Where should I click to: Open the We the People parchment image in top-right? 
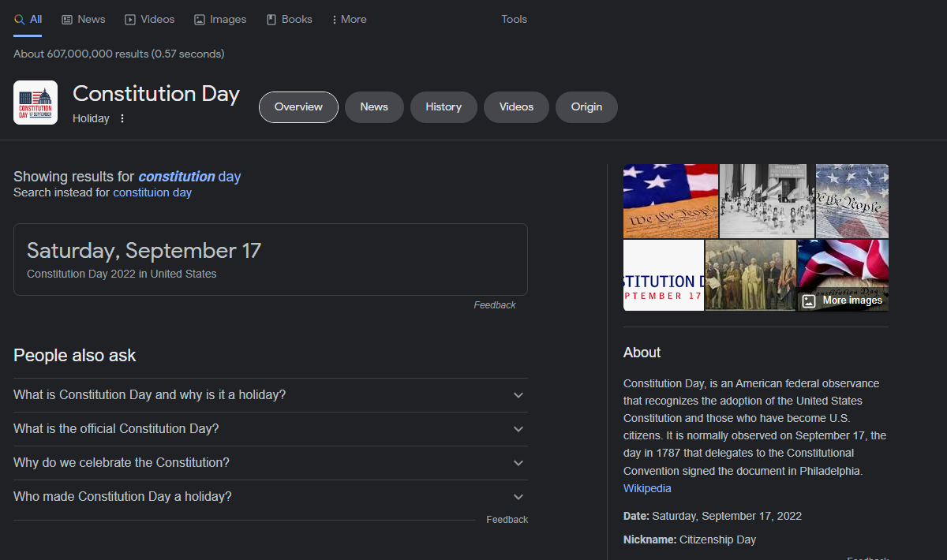[x=852, y=201]
